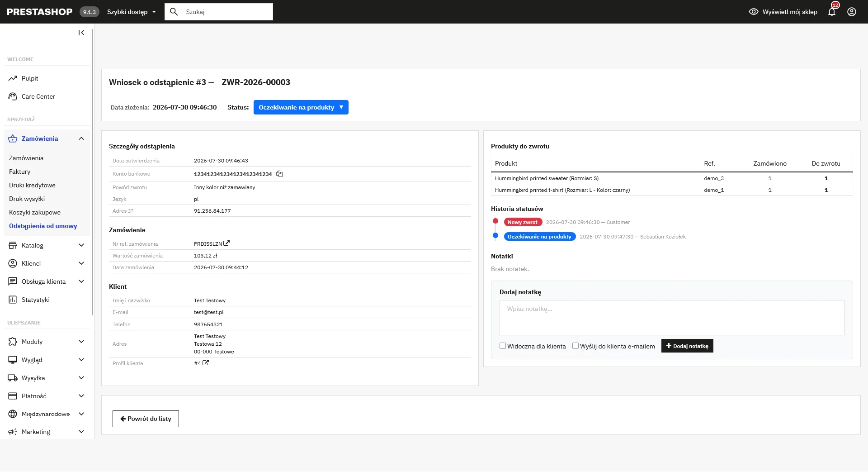The width and height of the screenshot is (868, 472).
Task: Expand the Moduły menu chevron
Action: (81, 342)
